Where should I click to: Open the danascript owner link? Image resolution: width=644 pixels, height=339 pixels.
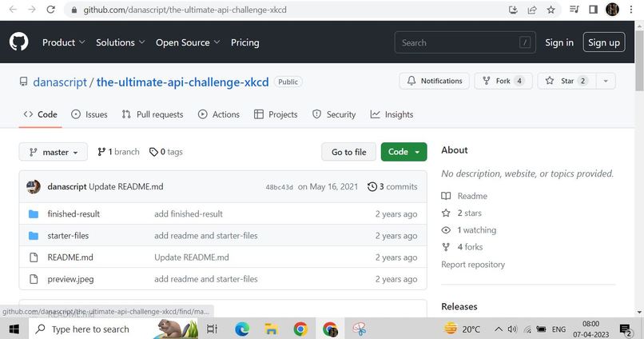click(x=60, y=82)
